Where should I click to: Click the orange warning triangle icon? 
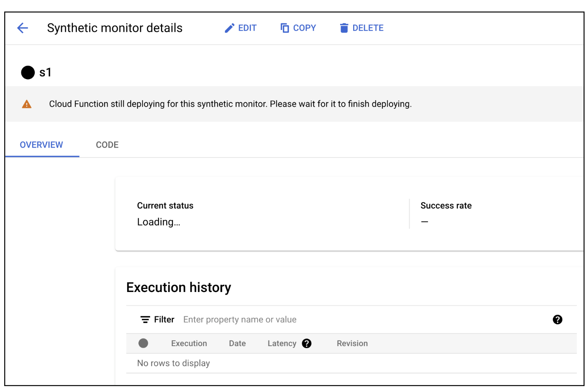(27, 104)
